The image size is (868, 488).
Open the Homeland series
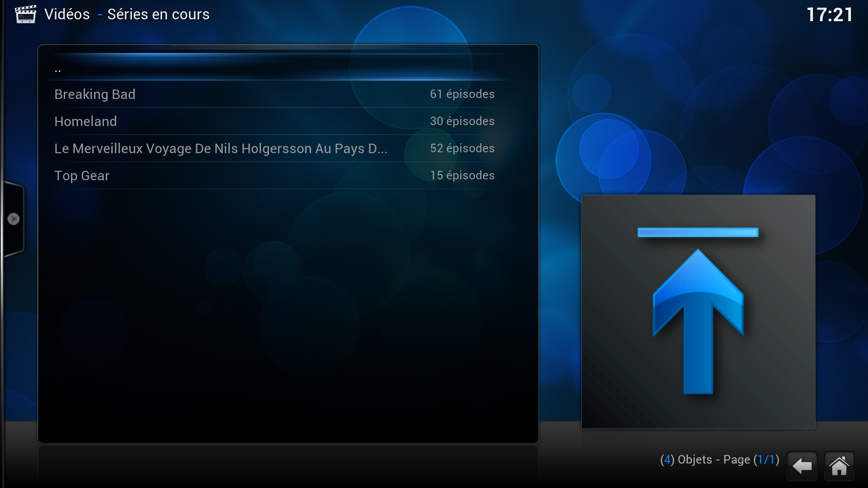tap(85, 122)
